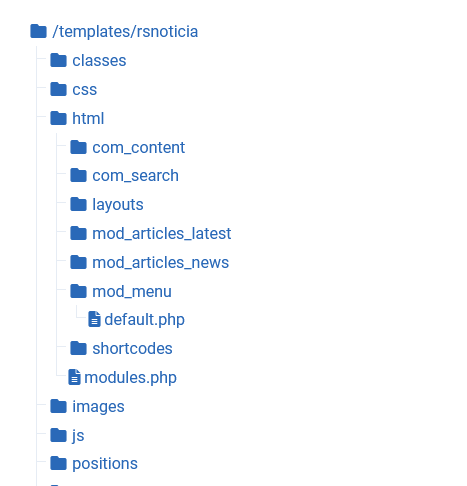
Task: Click the default.php file icon
Action: tap(94, 319)
